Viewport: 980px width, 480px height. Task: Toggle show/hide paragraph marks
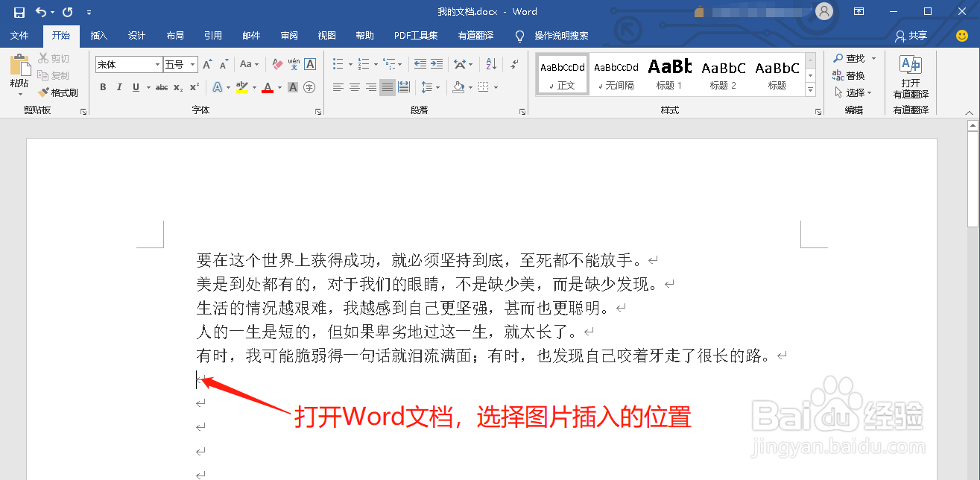pyautogui.click(x=513, y=63)
